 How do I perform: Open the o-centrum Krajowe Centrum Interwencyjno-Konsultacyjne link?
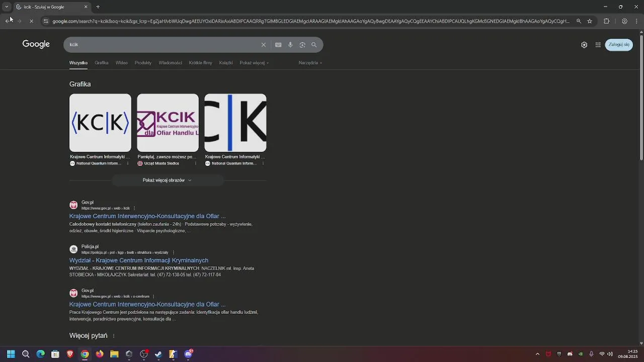click(147, 304)
